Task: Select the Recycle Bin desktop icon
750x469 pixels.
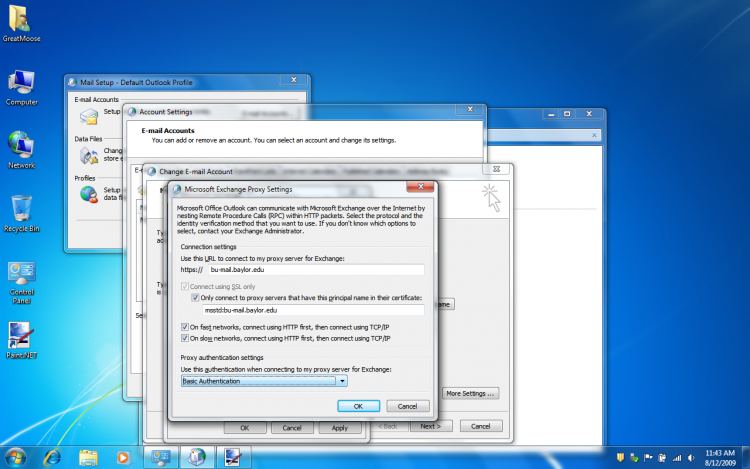Action: tap(22, 214)
